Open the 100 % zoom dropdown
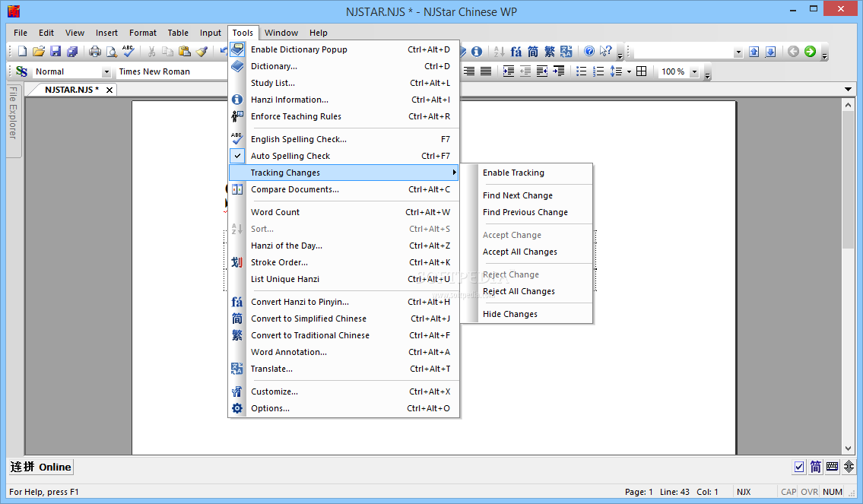 694,72
